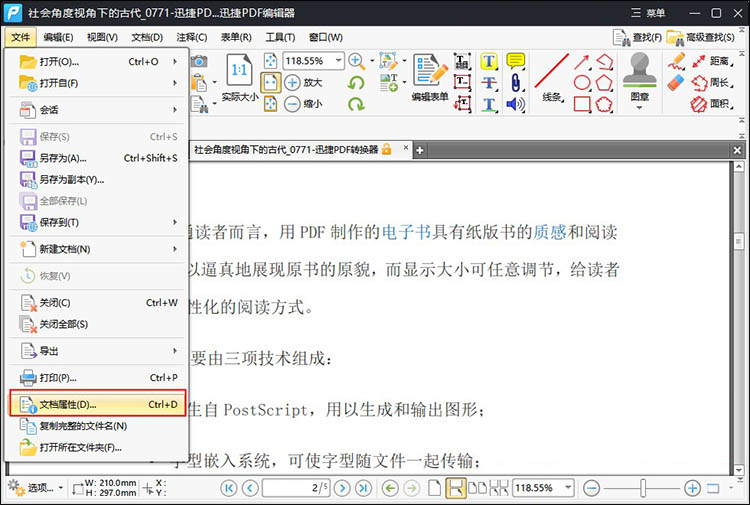Click the 查找(F) search button
The width and height of the screenshot is (750, 505).
click(x=637, y=37)
